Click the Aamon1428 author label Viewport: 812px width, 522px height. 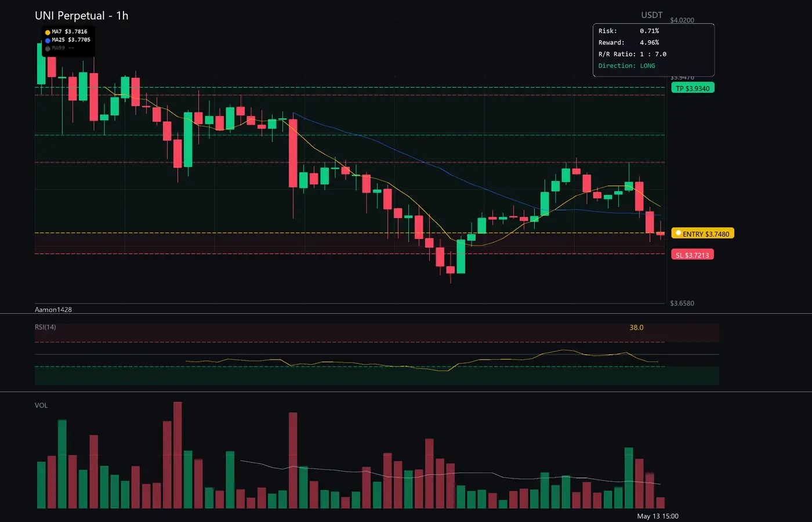pyautogui.click(x=53, y=310)
